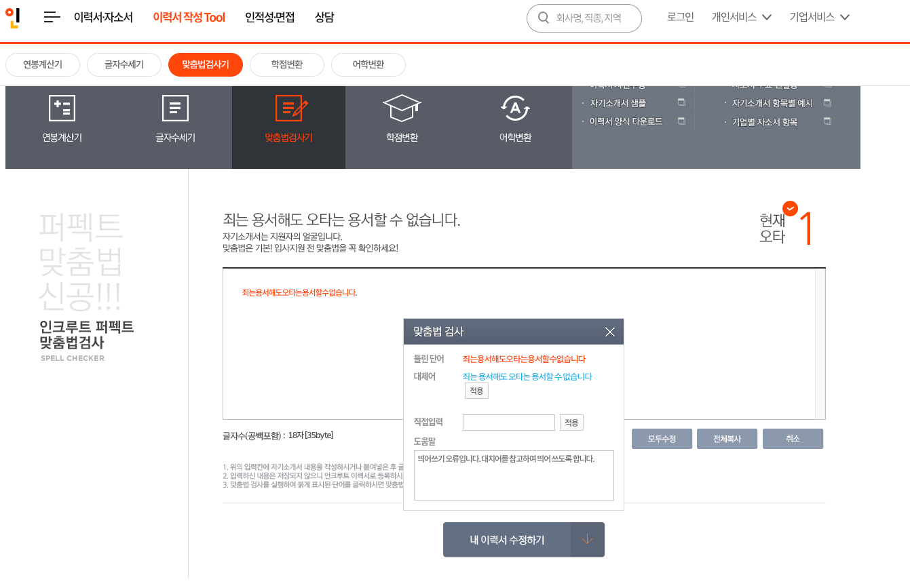Open the 연봉계산기 calculator icon

(62, 107)
